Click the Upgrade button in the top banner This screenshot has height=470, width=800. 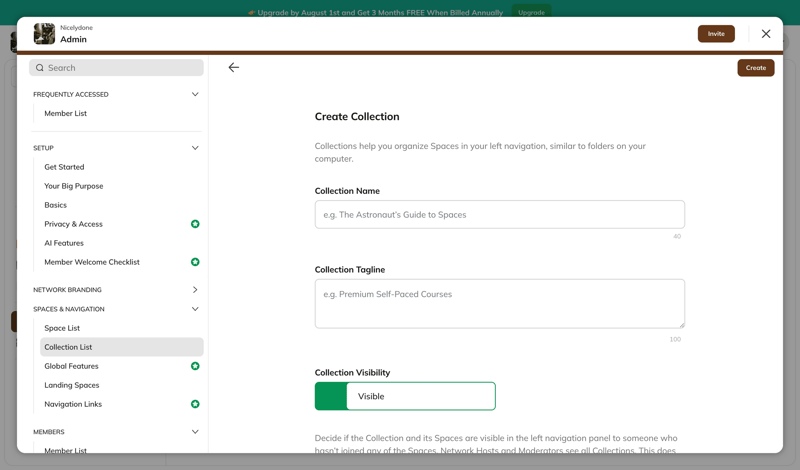(x=531, y=12)
